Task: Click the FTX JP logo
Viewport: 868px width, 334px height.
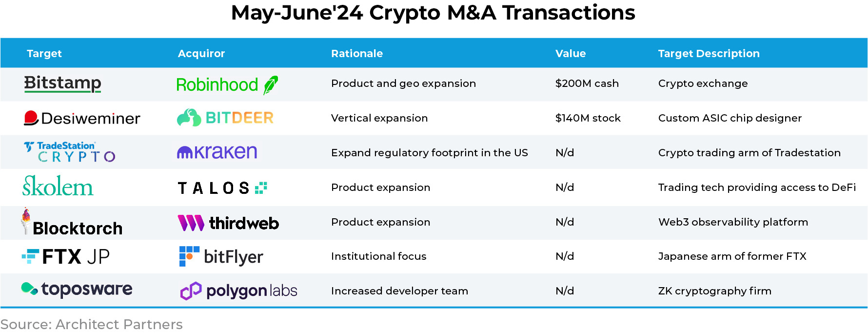Action: (x=66, y=257)
